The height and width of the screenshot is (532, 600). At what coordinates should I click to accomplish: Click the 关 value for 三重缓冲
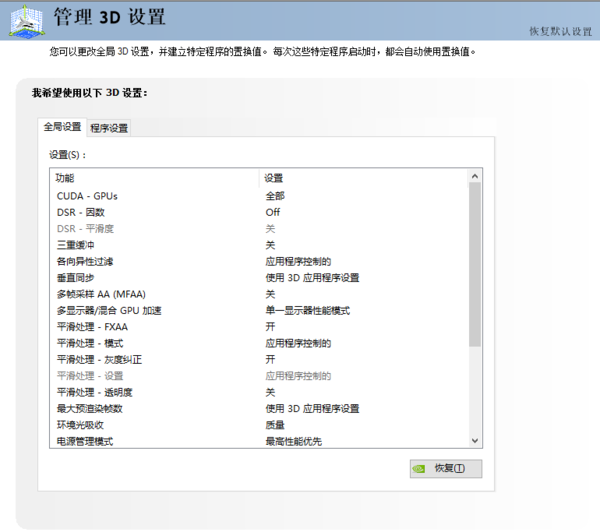[x=270, y=245]
